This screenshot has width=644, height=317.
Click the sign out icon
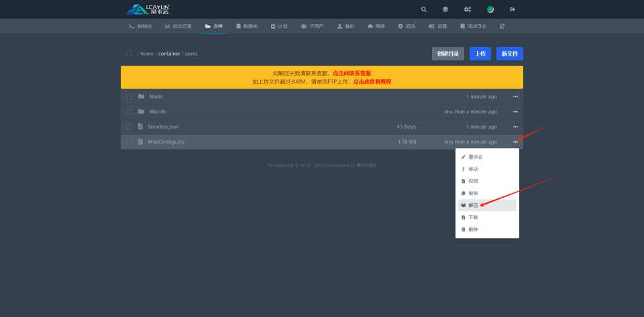(513, 9)
